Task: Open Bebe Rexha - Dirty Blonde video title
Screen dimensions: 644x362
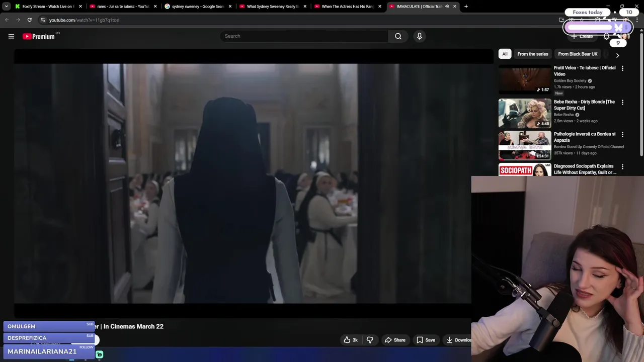Action: (x=584, y=105)
